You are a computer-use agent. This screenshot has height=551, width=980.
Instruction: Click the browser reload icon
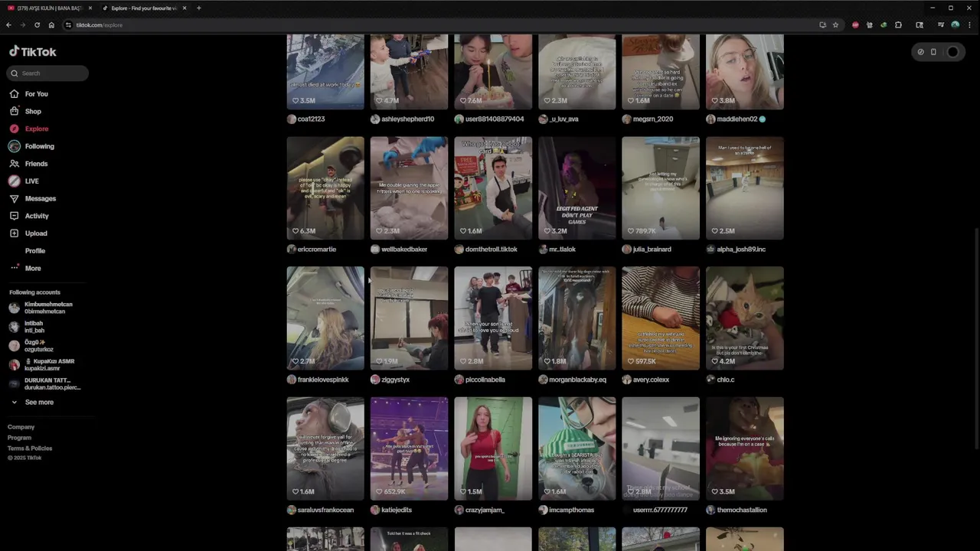[x=37, y=25]
